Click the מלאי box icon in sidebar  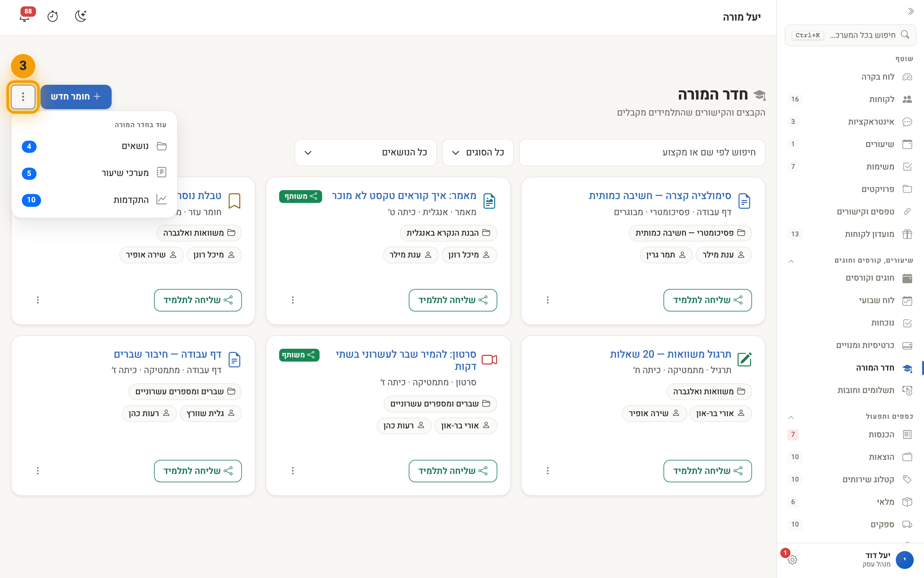point(907,502)
